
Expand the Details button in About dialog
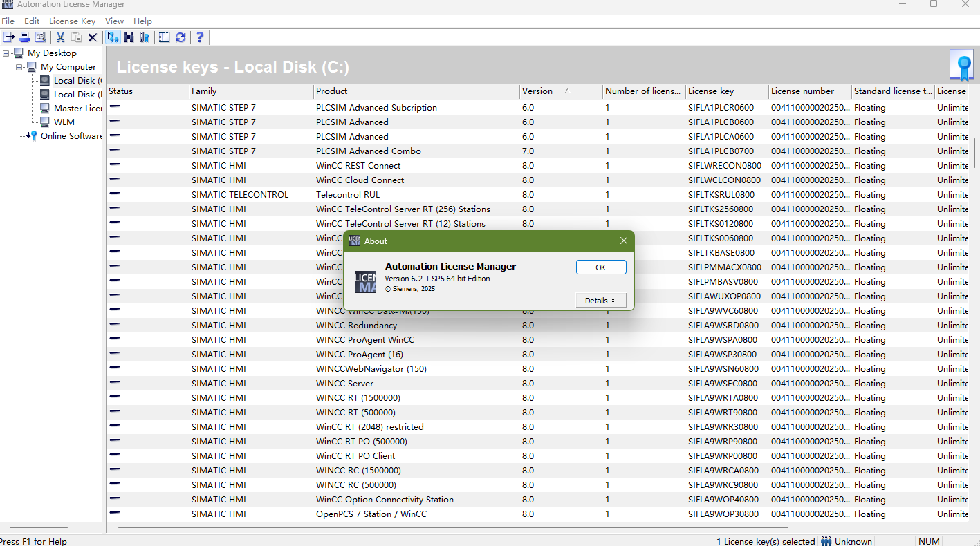click(x=600, y=301)
